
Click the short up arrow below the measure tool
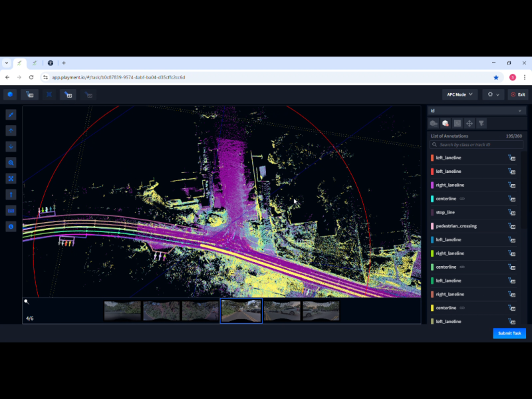click(x=11, y=130)
